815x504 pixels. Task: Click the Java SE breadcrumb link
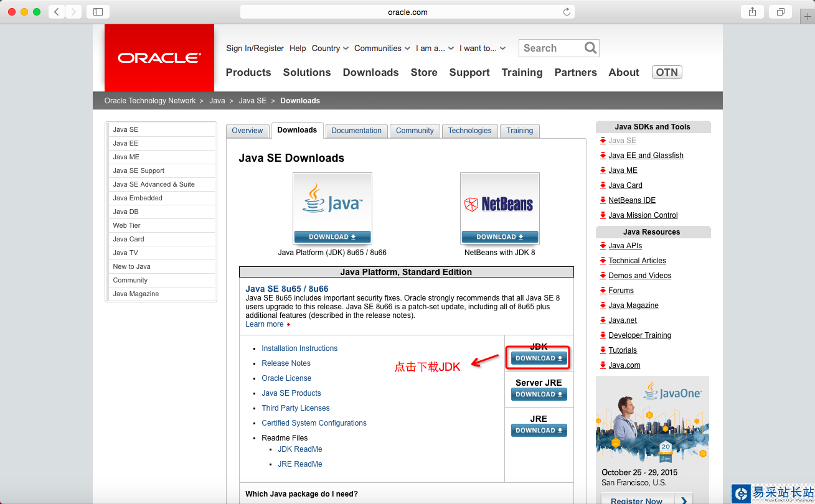pyautogui.click(x=253, y=101)
